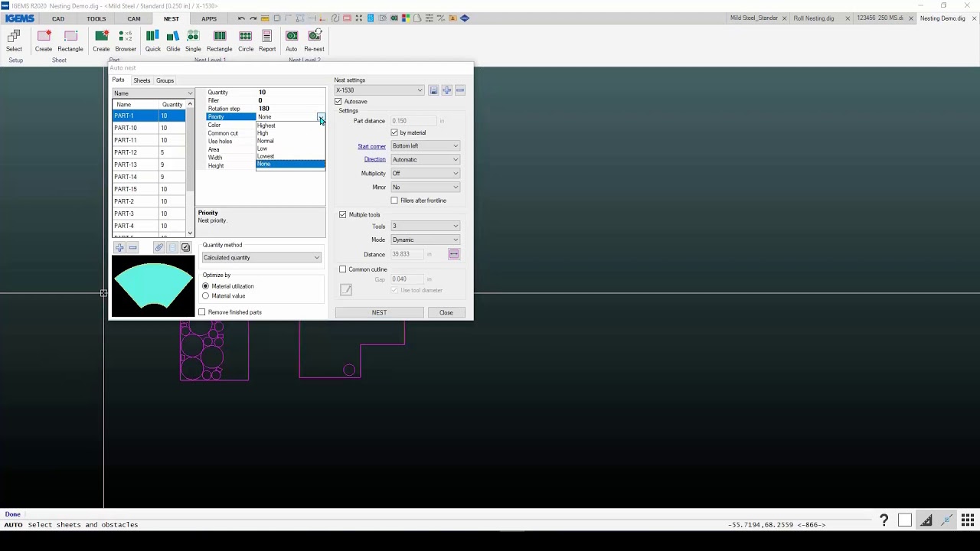Choose the Circle nest tool
This screenshot has width=980, height=551.
(246, 41)
